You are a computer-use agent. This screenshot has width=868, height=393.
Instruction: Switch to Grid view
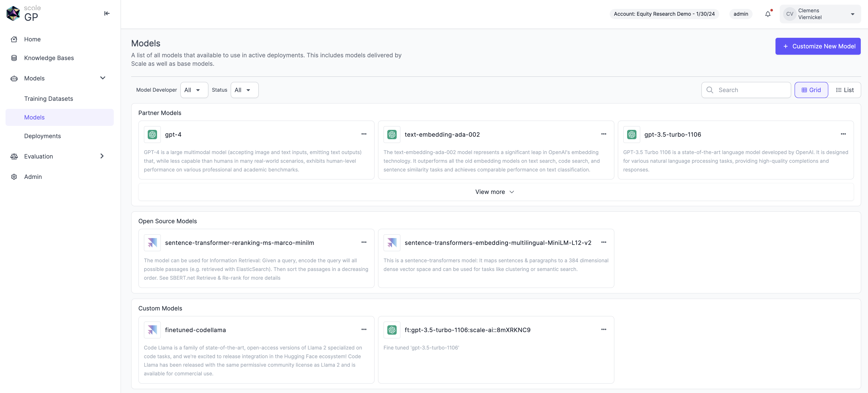(811, 90)
